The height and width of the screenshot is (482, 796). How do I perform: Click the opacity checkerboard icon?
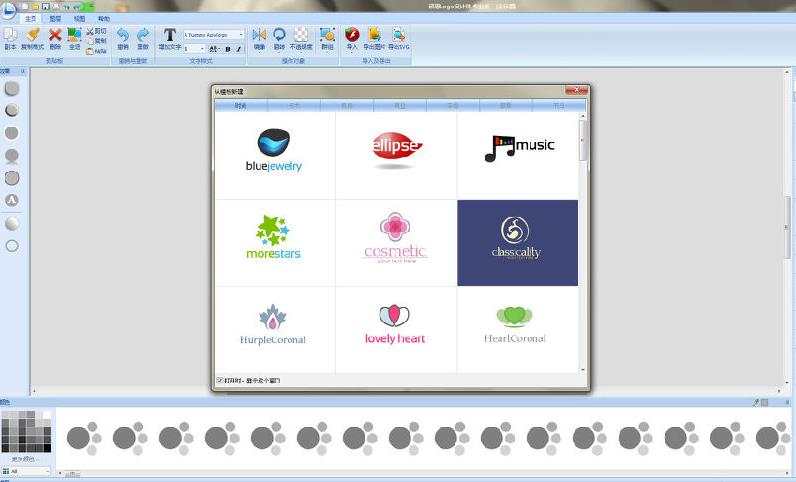(300, 35)
